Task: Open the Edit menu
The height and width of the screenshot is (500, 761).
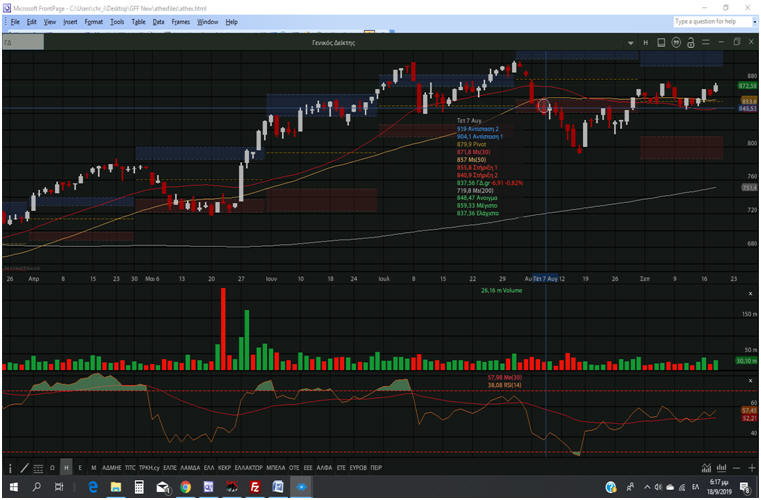Action: tap(32, 22)
